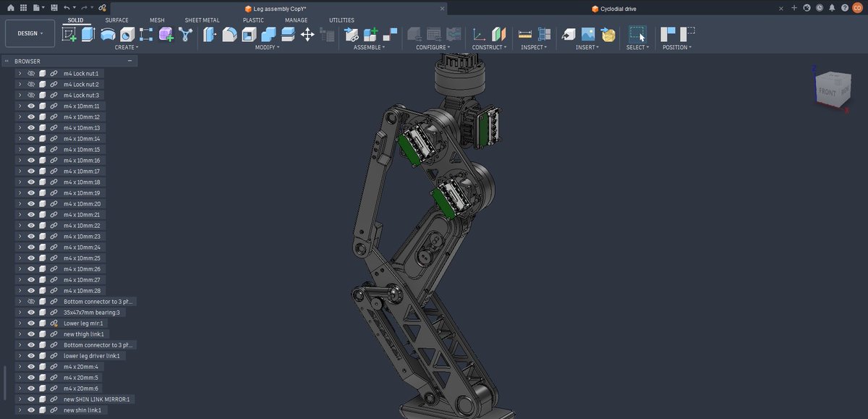Image resolution: width=868 pixels, height=419 pixels.
Task: Click the New Component icon
Action: tap(371, 34)
